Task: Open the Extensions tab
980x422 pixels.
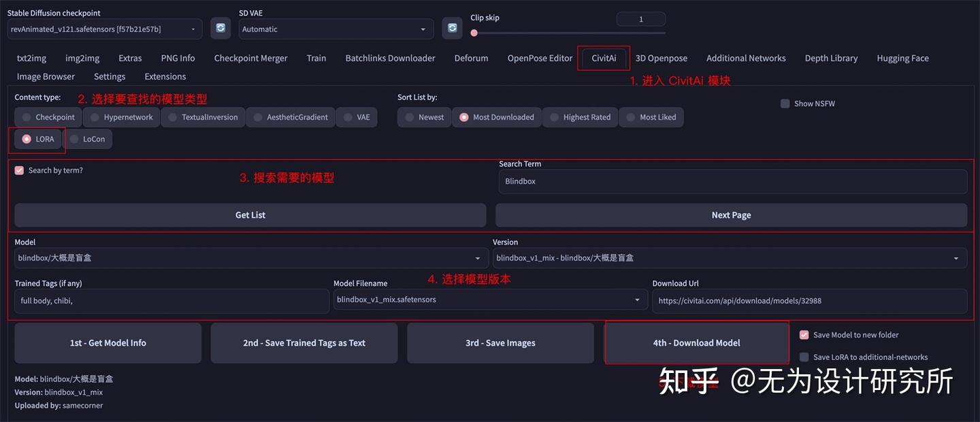Action: [x=165, y=76]
